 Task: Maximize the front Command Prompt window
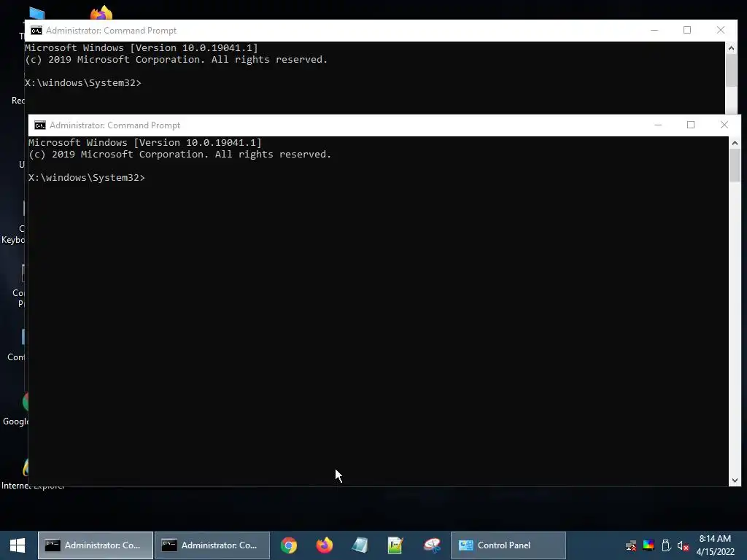point(691,125)
